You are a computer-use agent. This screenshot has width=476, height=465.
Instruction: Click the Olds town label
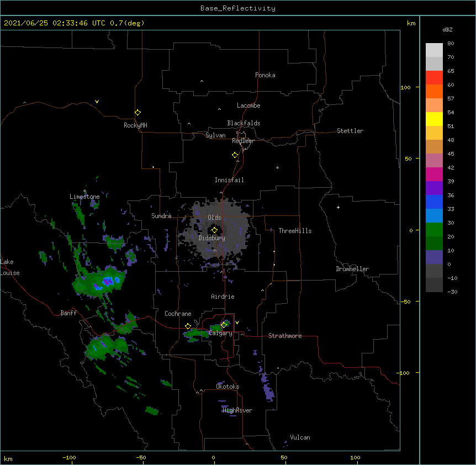pyautogui.click(x=214, y=218)
